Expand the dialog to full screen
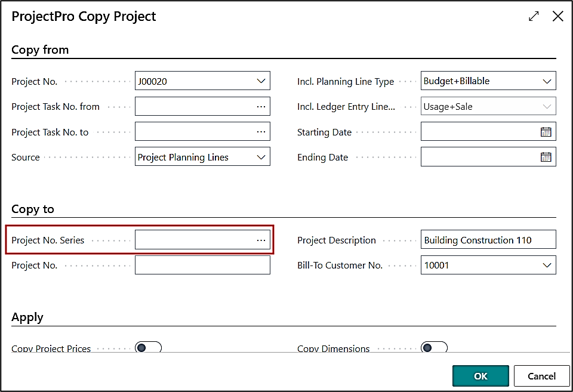The height and width of the screenshot is (392, 573). tap(534, 17)
